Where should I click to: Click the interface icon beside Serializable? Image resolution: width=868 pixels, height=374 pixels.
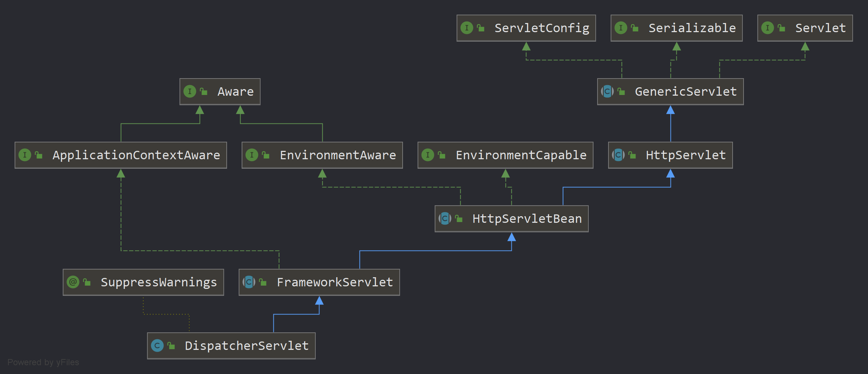[x=621, y=28]
